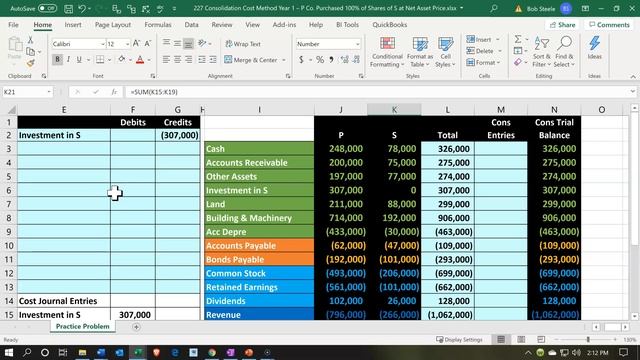Switch to the Data tab

[x=191, y=24]
